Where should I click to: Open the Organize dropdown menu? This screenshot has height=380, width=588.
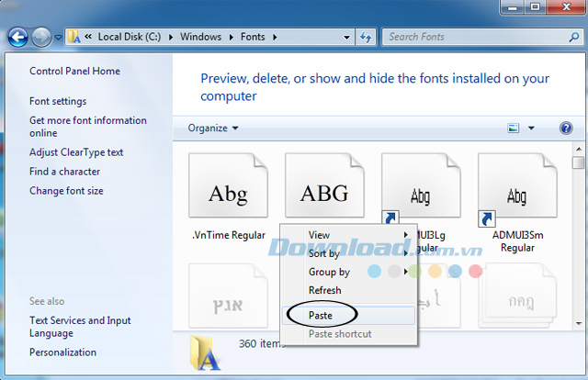point(212,129)
